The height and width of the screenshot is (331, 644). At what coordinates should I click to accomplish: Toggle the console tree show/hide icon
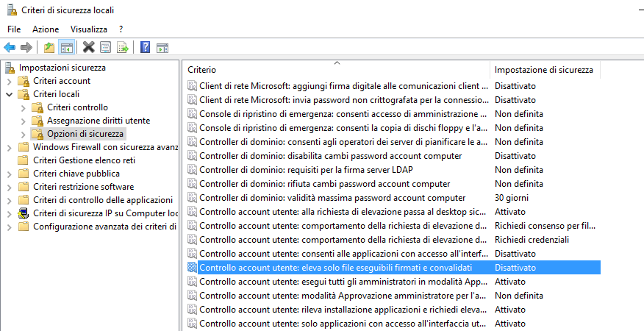click(66, 48)
